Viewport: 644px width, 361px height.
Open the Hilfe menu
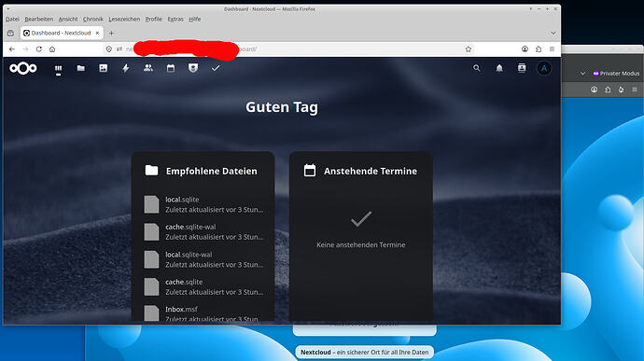[x=195, y=19]
